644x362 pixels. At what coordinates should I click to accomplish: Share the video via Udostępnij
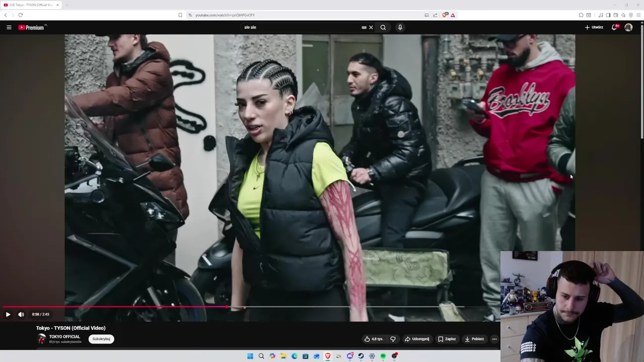417,339
